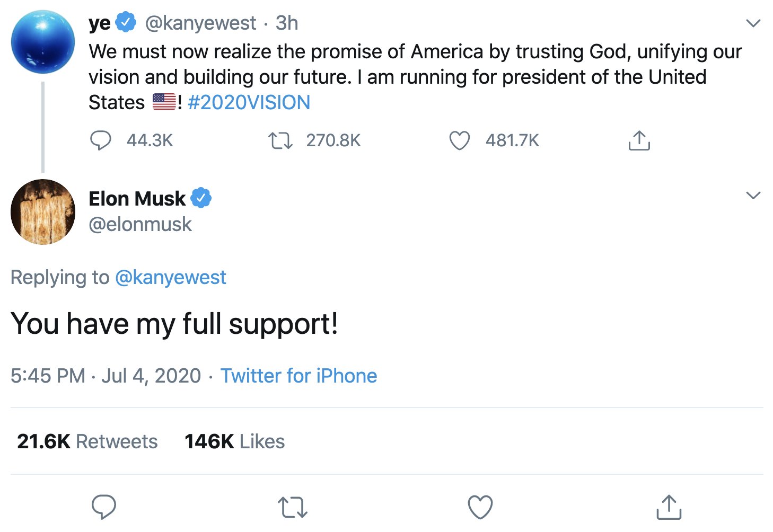This screenshot has height=532, width=773.
Task: View the 146K Likes list
Action: coord(234,441)
